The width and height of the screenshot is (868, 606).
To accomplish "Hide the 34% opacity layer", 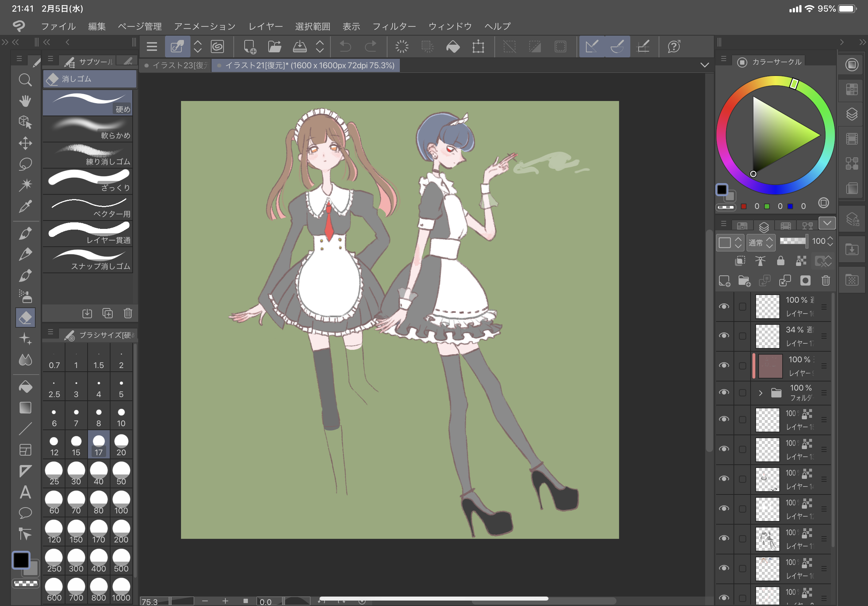I will pyautogui.click(x=724, y=336).
